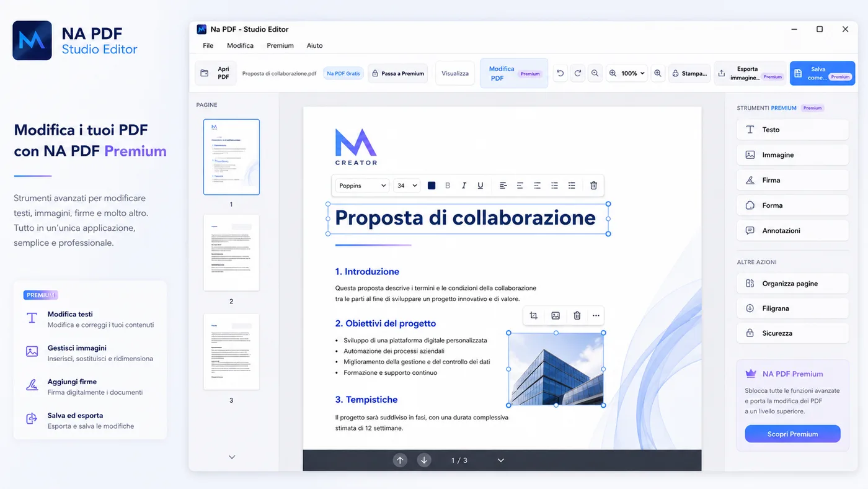Delete the text box via the text toolbar trash
Image resolution: width=868 pixels, height=489 pixels.
593,186
